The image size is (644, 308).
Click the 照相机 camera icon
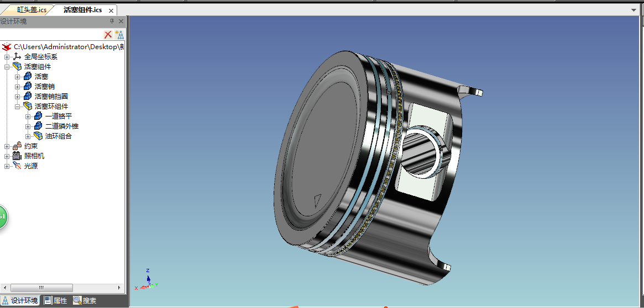[x=17, y=156]
